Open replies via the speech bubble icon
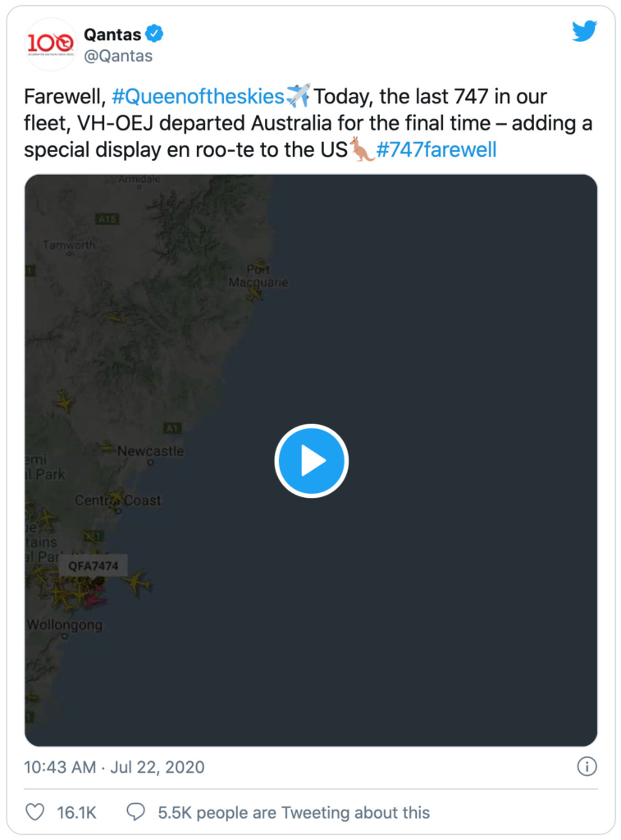The image size is (621, 840). click(x=135, y=812)
